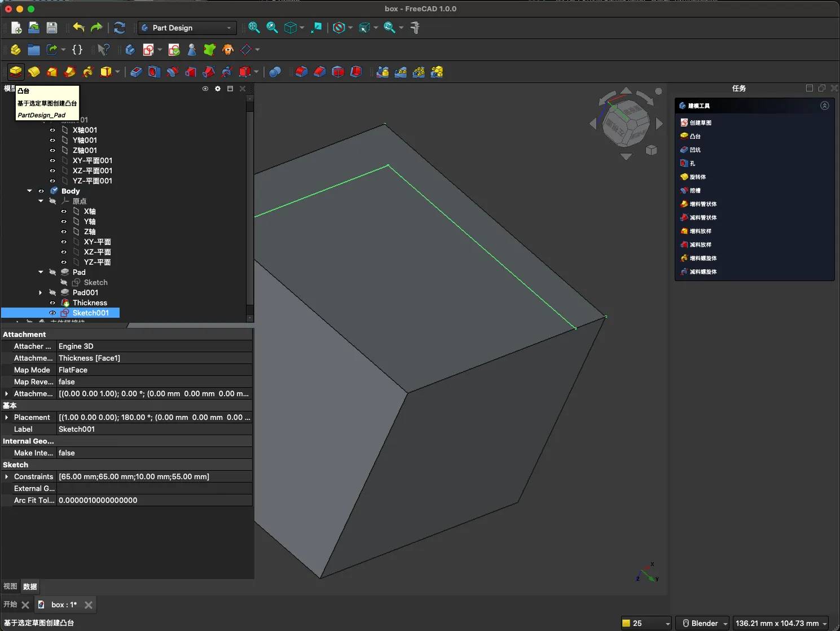Click the Refresh recompute icon

click(120, 28)
